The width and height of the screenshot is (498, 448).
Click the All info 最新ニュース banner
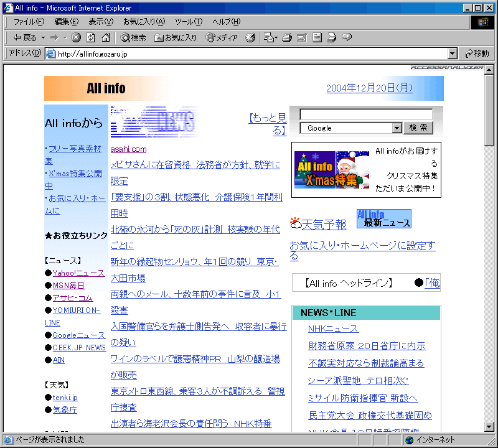[x=384, y=218]
